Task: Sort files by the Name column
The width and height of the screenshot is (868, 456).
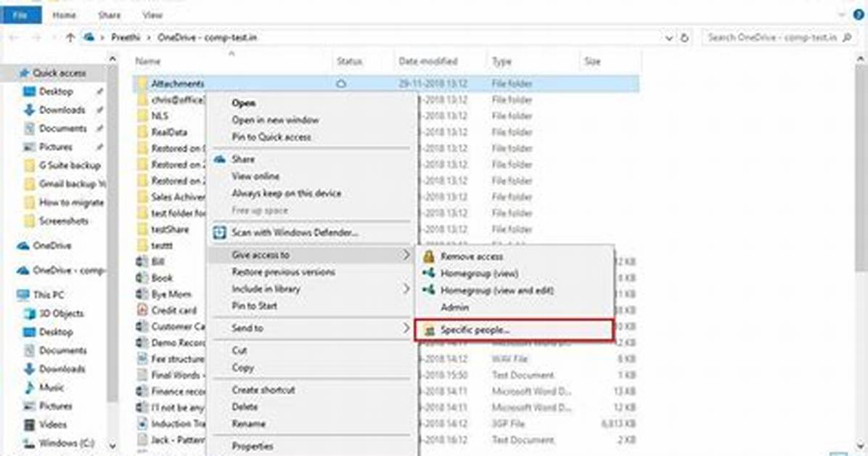Action: (x=148, y=61)
